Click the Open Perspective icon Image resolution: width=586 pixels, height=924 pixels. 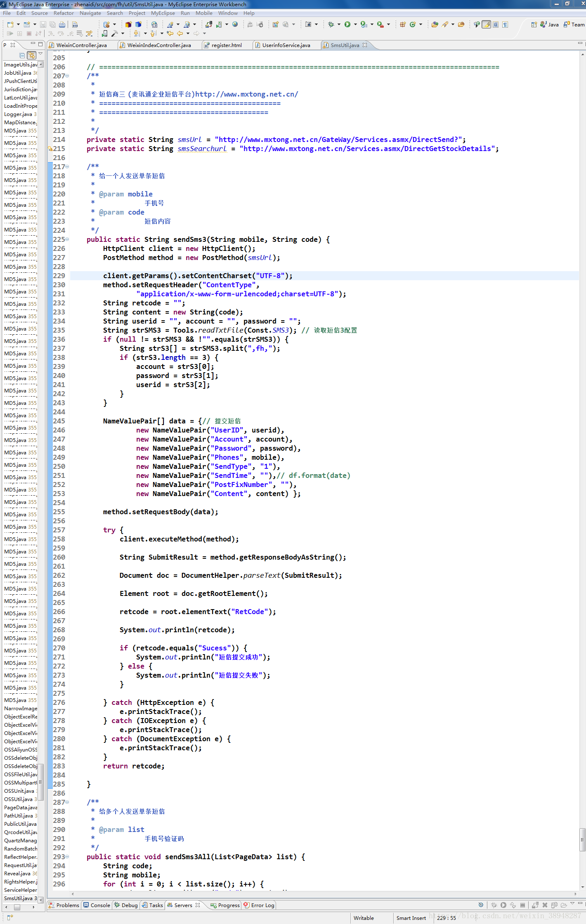pyautogui.click(x=534, y=24)
